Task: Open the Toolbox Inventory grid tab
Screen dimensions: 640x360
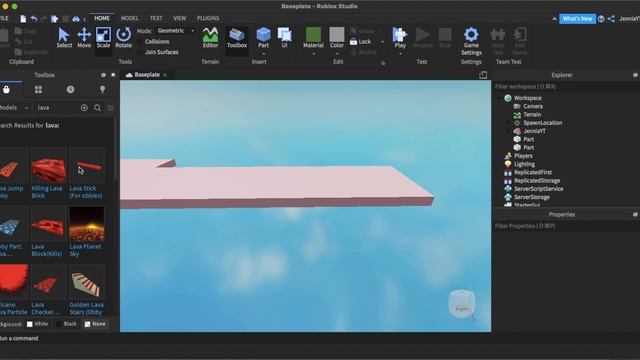Action: [38, 89]
